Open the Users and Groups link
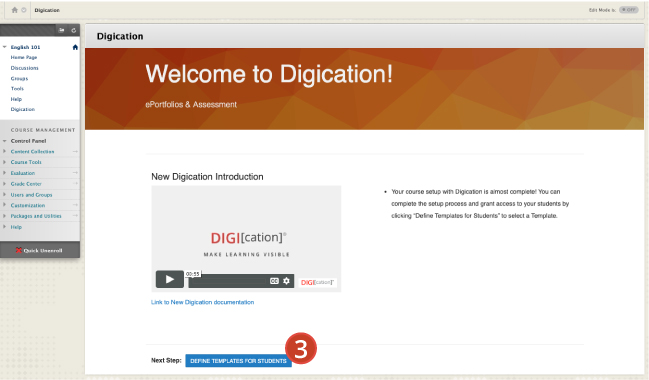Viewport: 649px width, 380px height. [31, 195]
